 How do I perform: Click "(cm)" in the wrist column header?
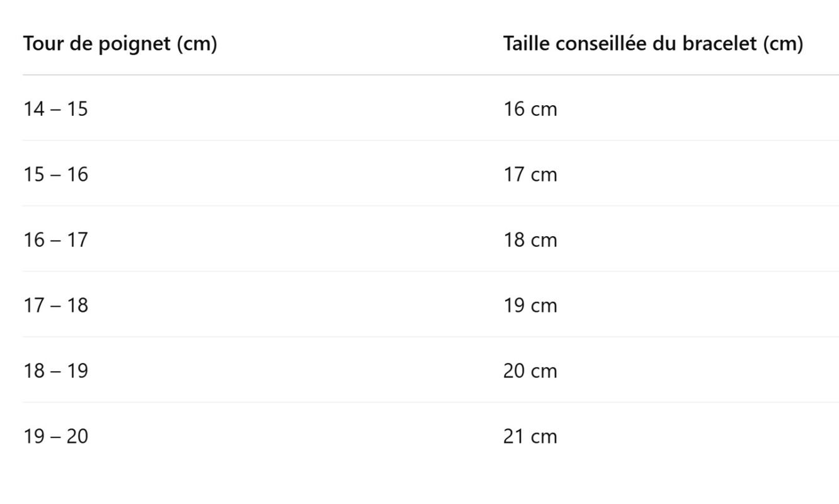point(197,45)
